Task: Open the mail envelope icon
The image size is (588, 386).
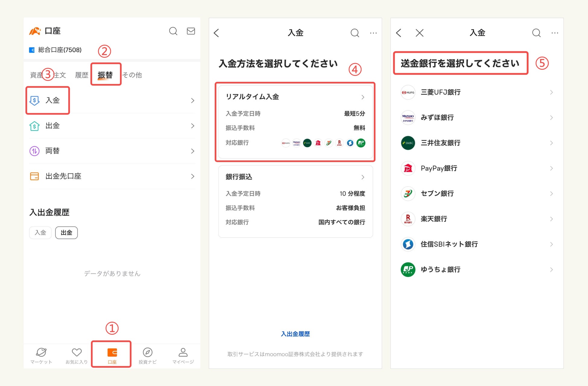Action: point(191,31)
